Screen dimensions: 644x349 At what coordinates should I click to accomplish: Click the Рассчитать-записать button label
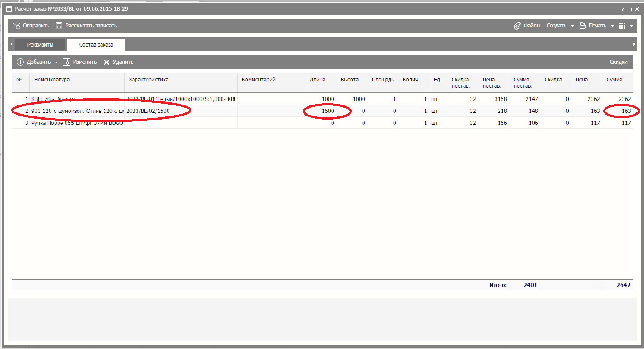pos(91,26)
